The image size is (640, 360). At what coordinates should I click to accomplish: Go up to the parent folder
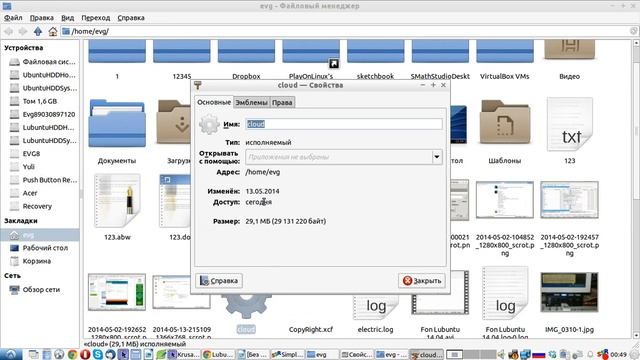pyautogui.click(x=38, y=31)
